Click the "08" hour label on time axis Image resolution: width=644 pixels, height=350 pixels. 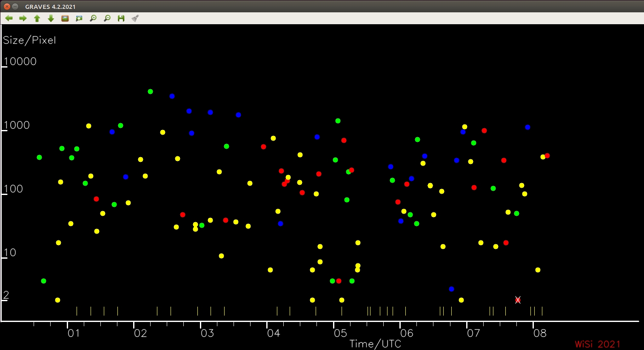(540, 333)
